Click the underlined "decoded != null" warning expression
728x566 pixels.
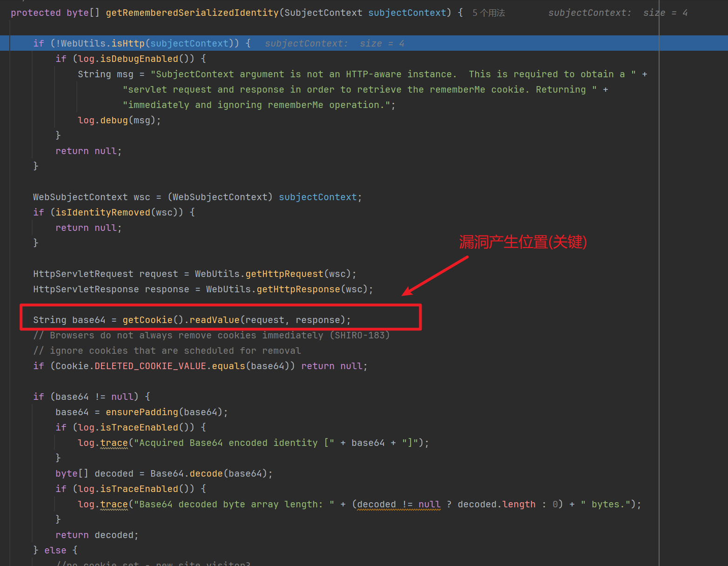398,504
